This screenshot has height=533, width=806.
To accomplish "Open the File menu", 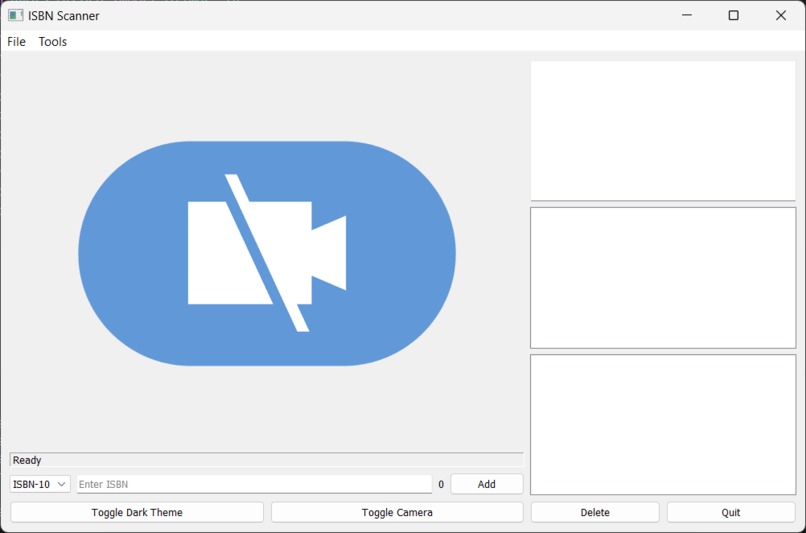I will [16, 42].
